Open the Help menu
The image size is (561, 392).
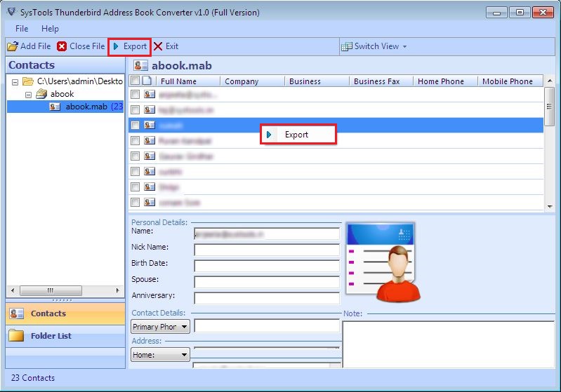(50, 29)
